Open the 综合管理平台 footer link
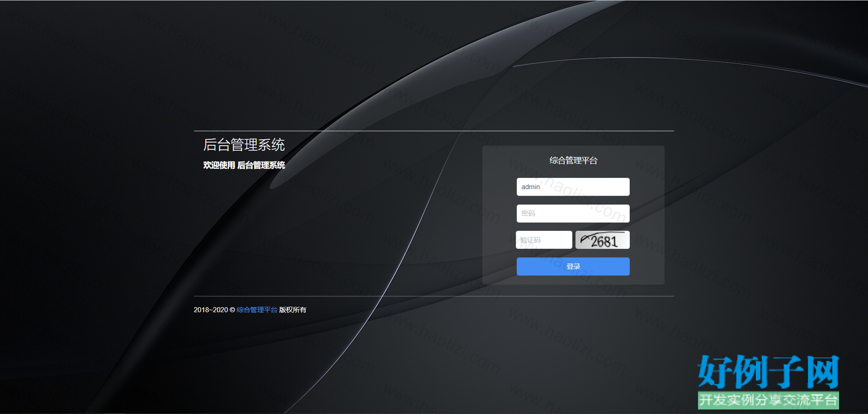Screen dimensions: 868x414 [257, 310]
